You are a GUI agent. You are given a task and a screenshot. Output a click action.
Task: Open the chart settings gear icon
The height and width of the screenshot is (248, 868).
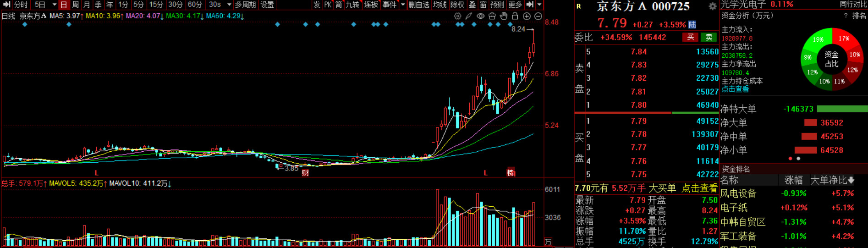tap(457, 16)
